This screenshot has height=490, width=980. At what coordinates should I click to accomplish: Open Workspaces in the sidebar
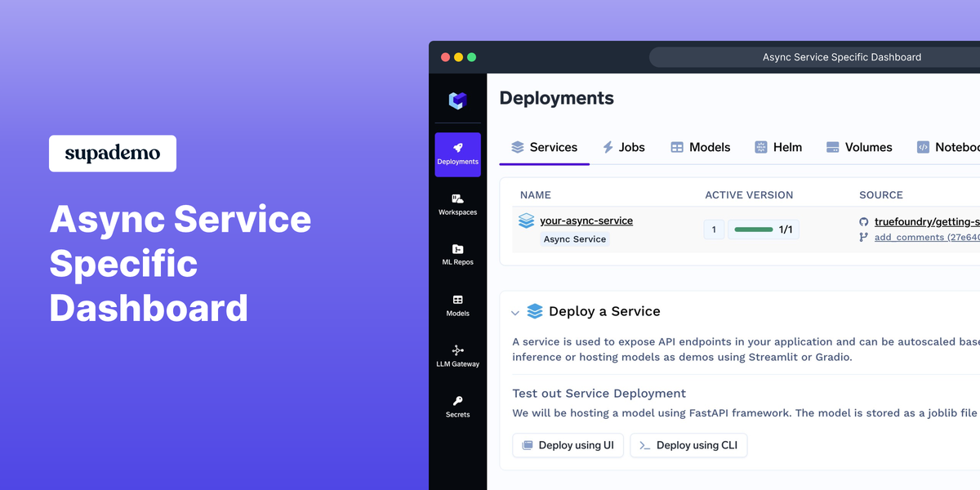457,204
